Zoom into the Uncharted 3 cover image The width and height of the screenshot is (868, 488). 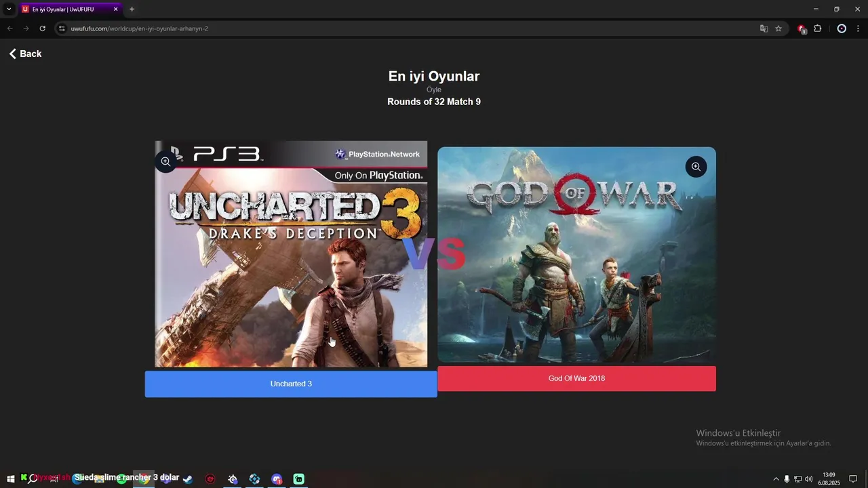pyautogui.click(x=165, y=161)
